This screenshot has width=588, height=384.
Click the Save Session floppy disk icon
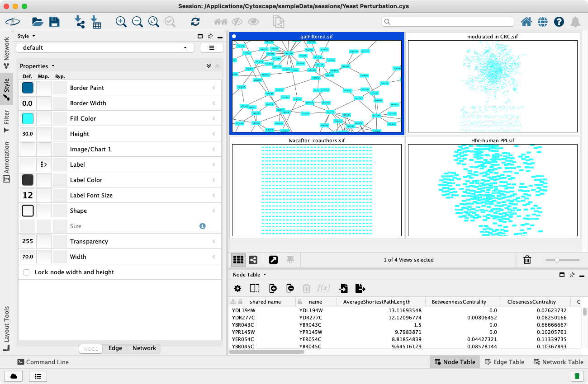click(x=54, y=22)
